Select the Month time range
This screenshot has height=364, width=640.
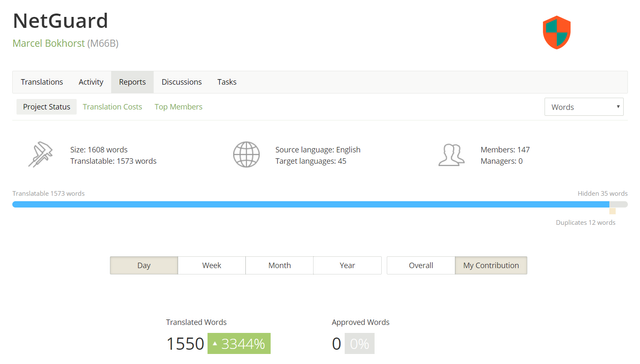(x=280, y=265)
